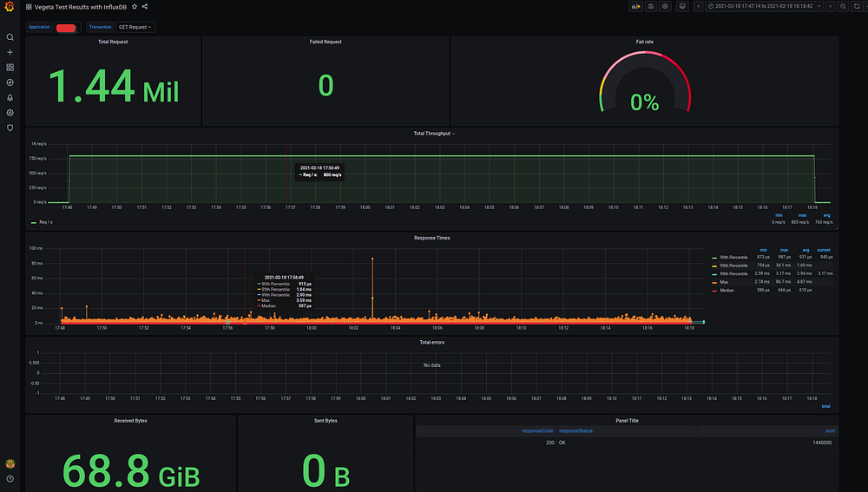Screen dimensions: 868x492
Task: Click the 0% fail rate gauge
Action: [645, 83]
